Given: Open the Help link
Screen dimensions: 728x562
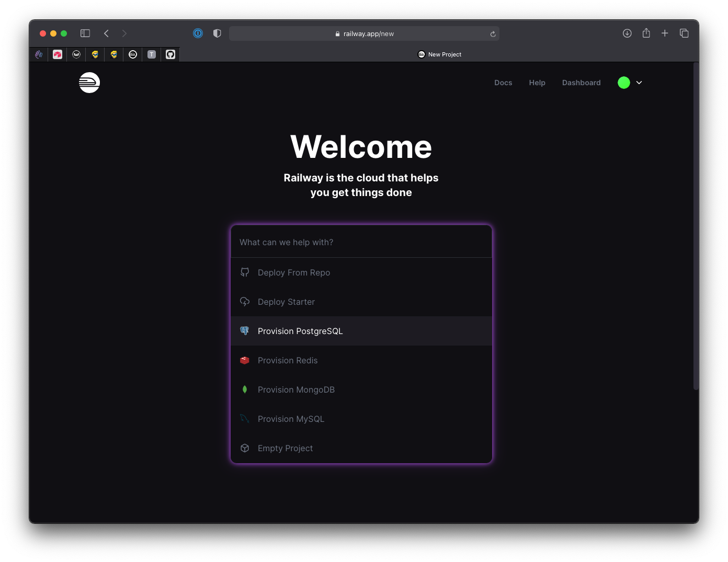Looking at the screenshot, I should [x=537, y=83].
